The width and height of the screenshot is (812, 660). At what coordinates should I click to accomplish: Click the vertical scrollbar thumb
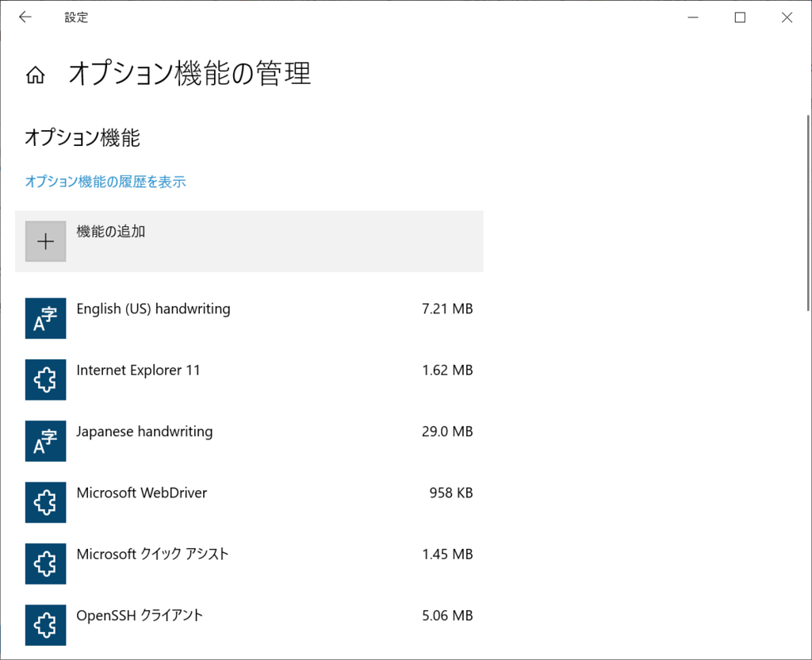coord(808,213)
